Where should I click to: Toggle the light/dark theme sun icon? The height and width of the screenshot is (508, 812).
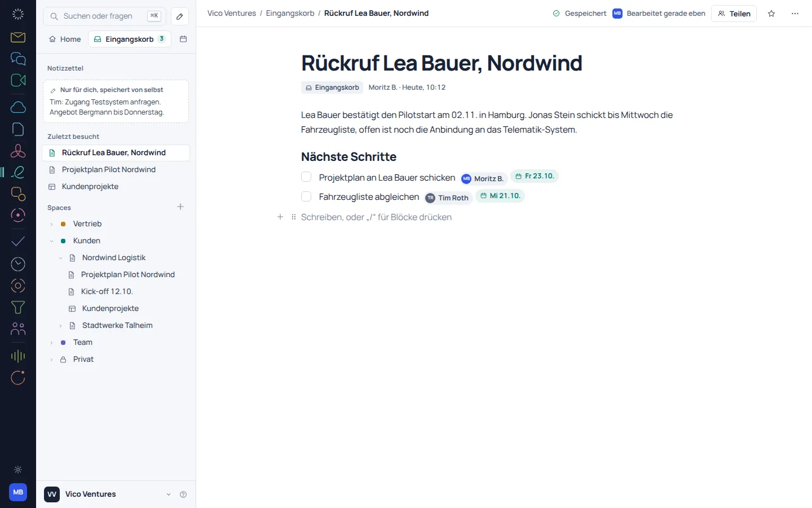pos(18,470)
